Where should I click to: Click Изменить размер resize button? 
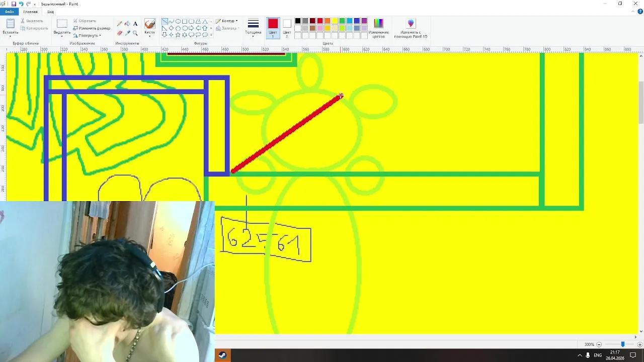[x=92, y=28]
